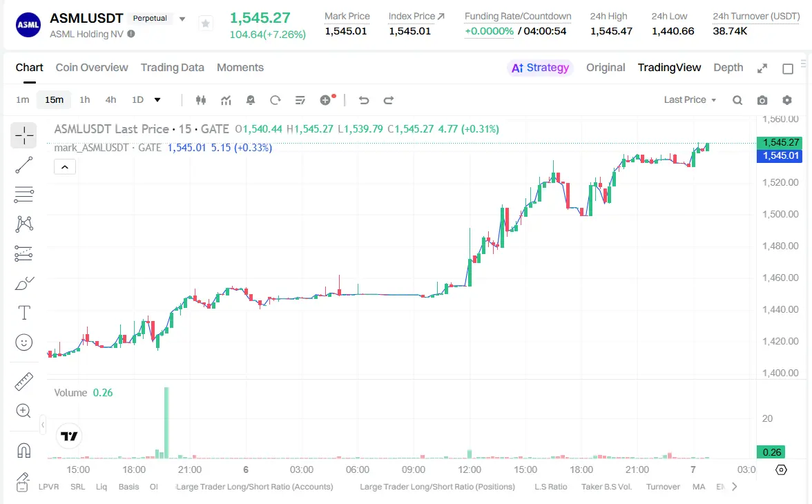This screenshot has width=812, height=504.
Task: Activate the zoom in tool
Action: 23,411
